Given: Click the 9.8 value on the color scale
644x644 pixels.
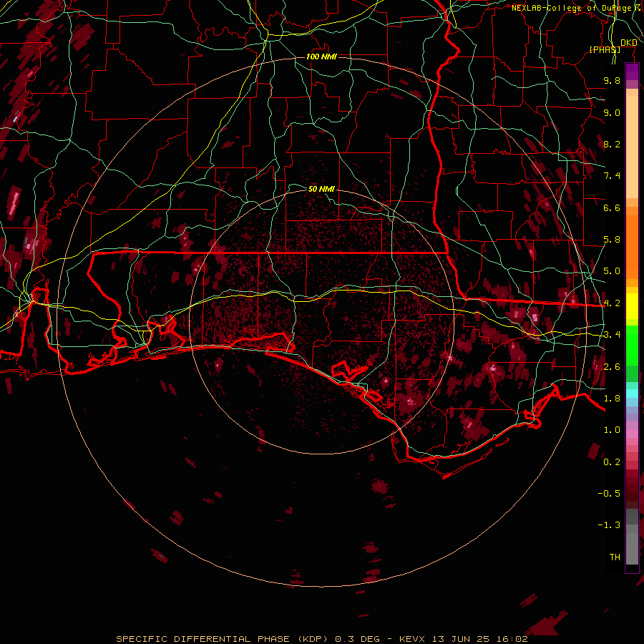Looking at the screenshot, I should 612,80.
